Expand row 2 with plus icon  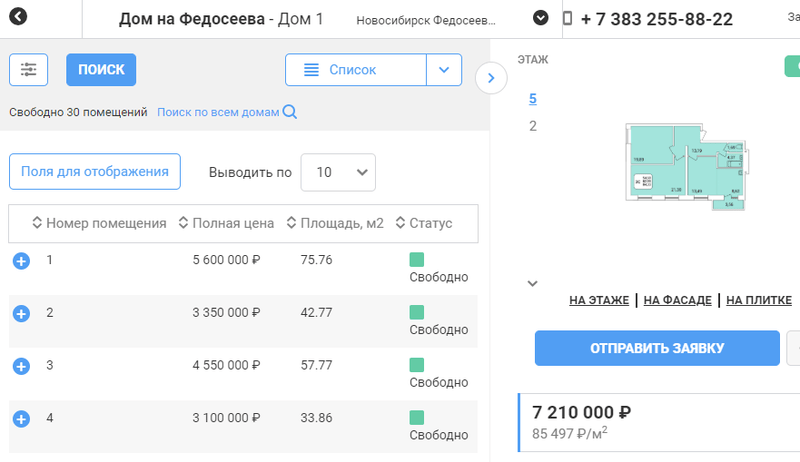(21, 314)
